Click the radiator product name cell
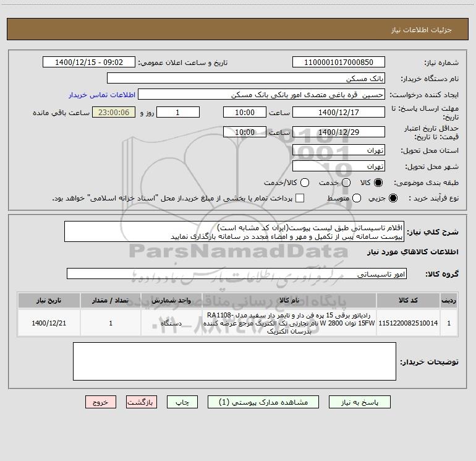476x461 pixels. (x=289, y=323)
